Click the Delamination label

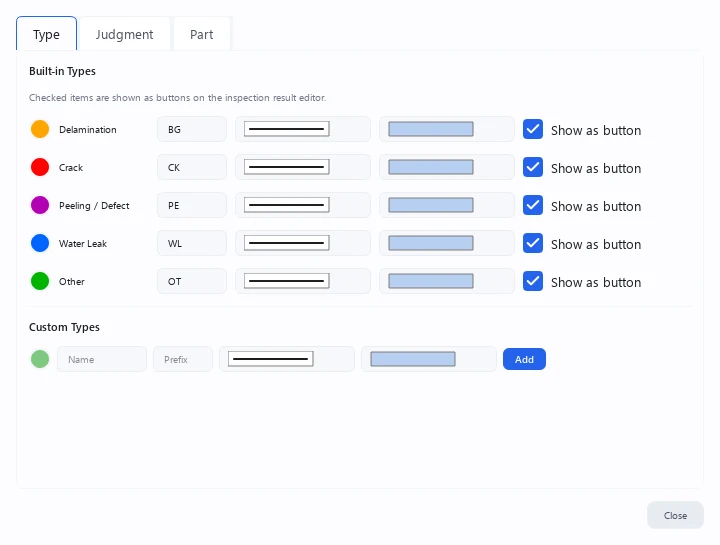pos(88,129)
